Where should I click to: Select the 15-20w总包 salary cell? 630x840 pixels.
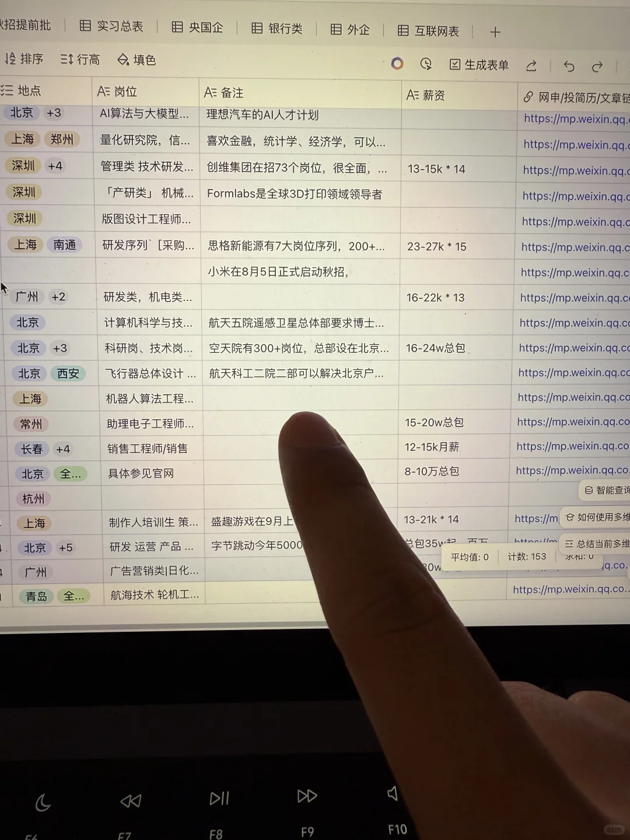pos(454,422)
